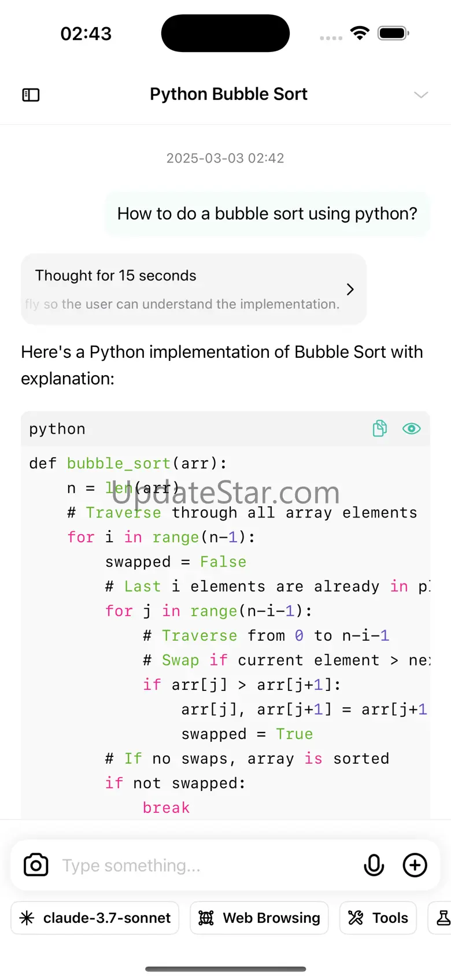The image size is (451, 980).
Task: Tap the home indicator bar
Action: (226, 969)
